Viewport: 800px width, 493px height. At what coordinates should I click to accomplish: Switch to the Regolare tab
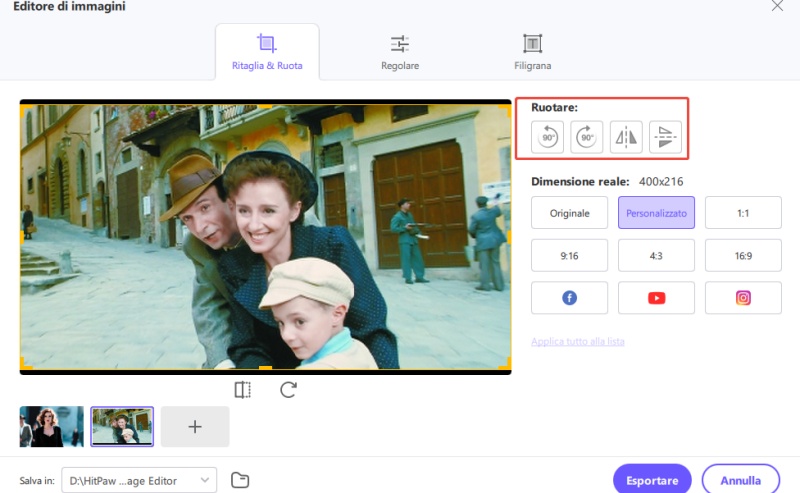400,52
